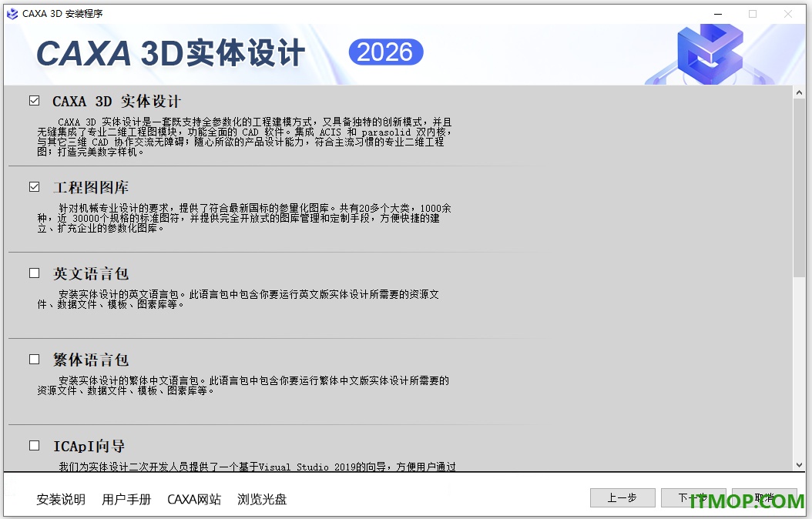
Task: Click the 工程图图库 component heading
Action: click(91, 187)
